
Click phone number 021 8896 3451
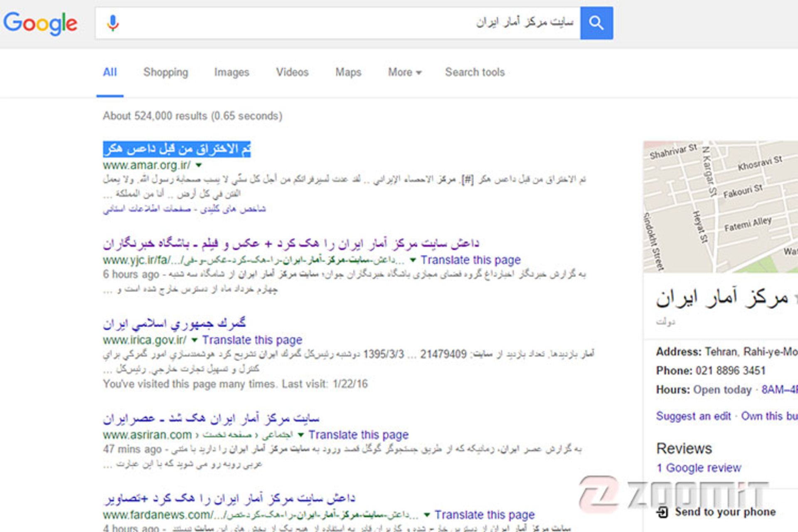click(730, 371)
